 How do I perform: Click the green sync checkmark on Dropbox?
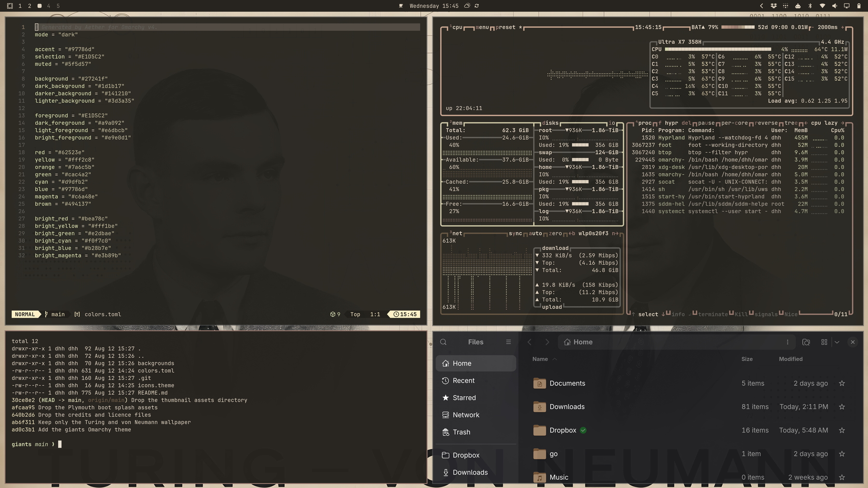coord(583,430)
